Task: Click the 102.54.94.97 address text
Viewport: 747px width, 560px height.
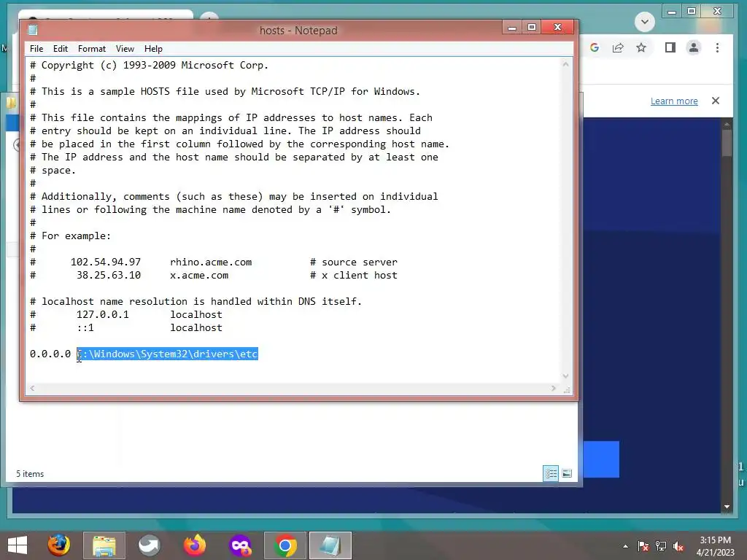Action: coord(106,262)
